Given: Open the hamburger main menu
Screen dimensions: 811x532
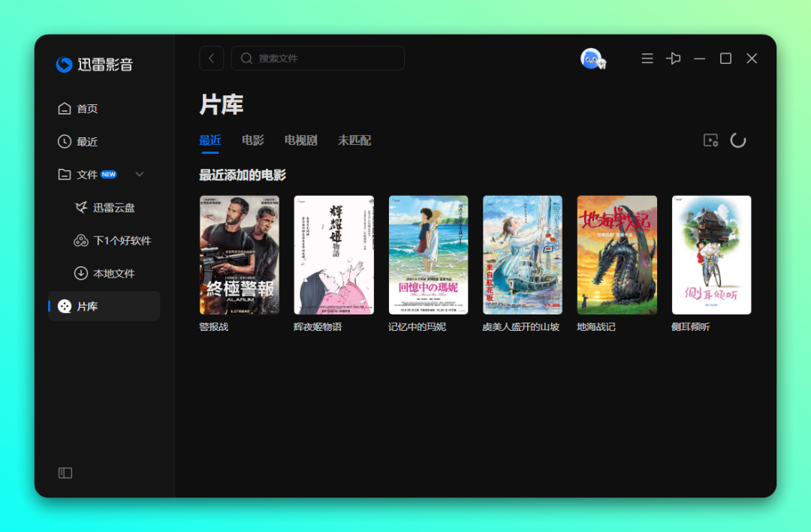Looking at the screenshot, I should pos(647,59).
